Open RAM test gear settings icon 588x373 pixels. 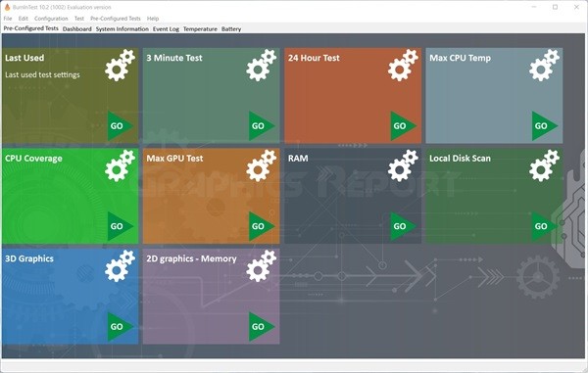point(403,165)
